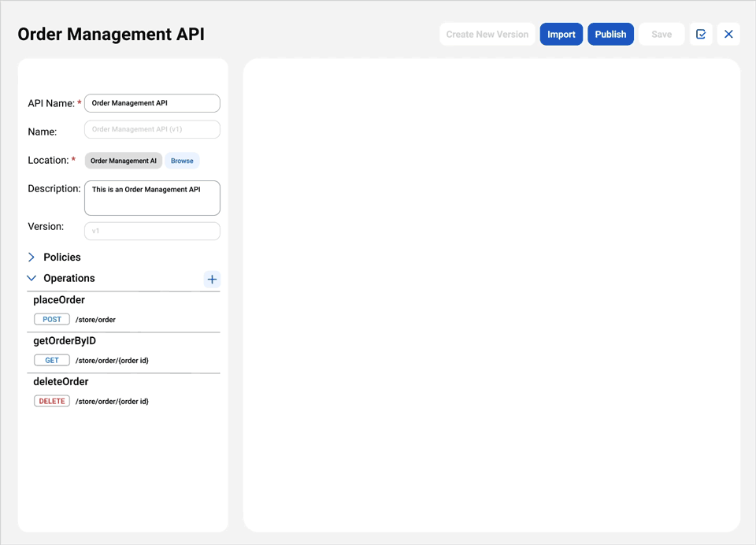Open Browse to change the API location
Image resolution: width=756 pixels, height=545 pixels.
click(x=182, y=160)
